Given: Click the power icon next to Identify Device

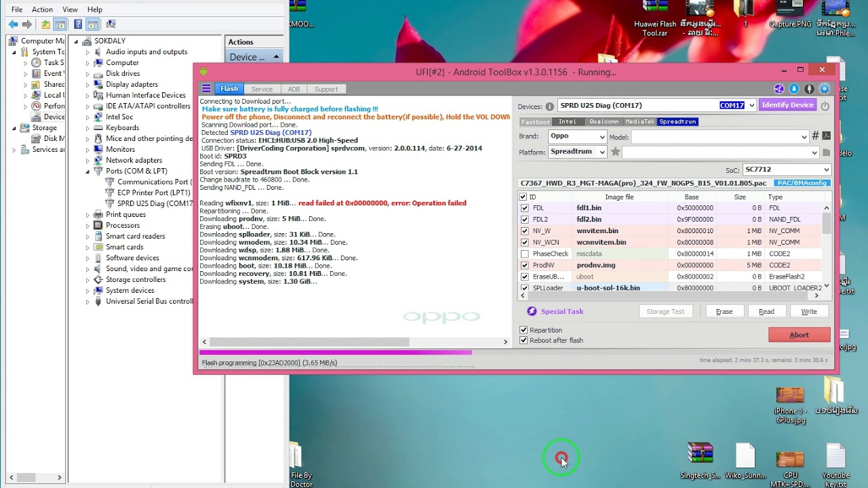Looking at the screenshot, I should (x=825, y=106).
